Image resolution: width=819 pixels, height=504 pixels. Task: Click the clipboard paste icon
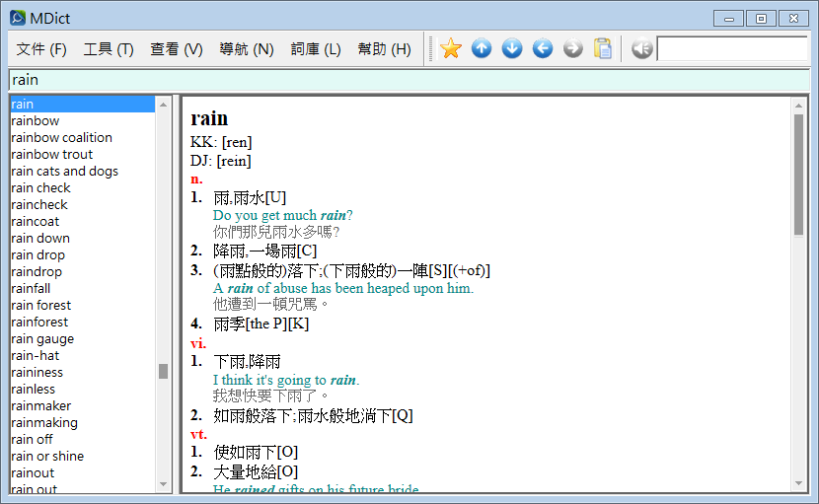[603, 48]
